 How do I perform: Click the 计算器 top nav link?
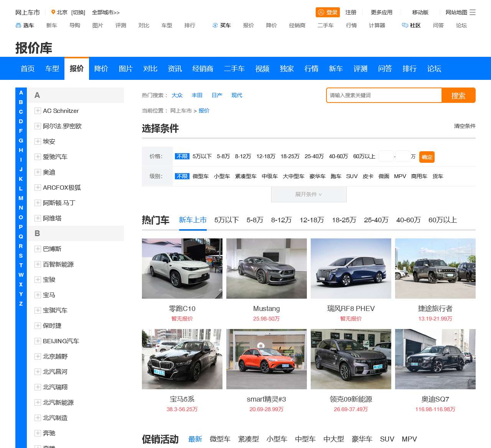click(377, 25)
